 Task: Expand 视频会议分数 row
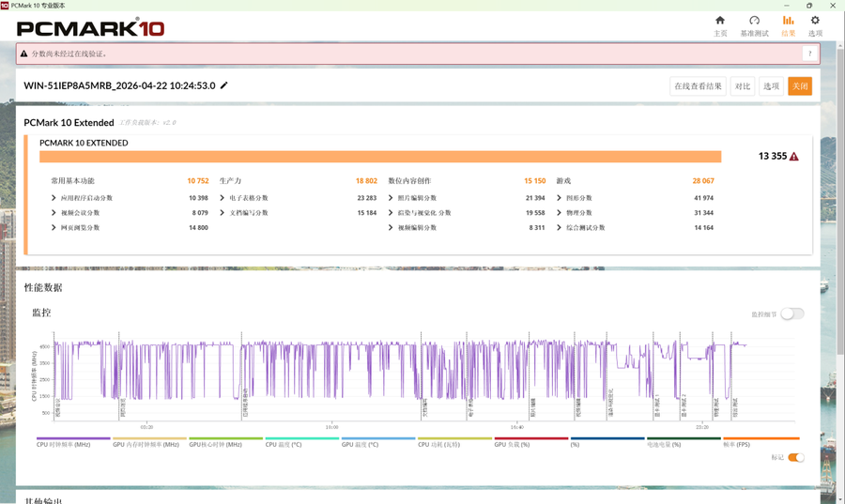(x=54, y=213)
